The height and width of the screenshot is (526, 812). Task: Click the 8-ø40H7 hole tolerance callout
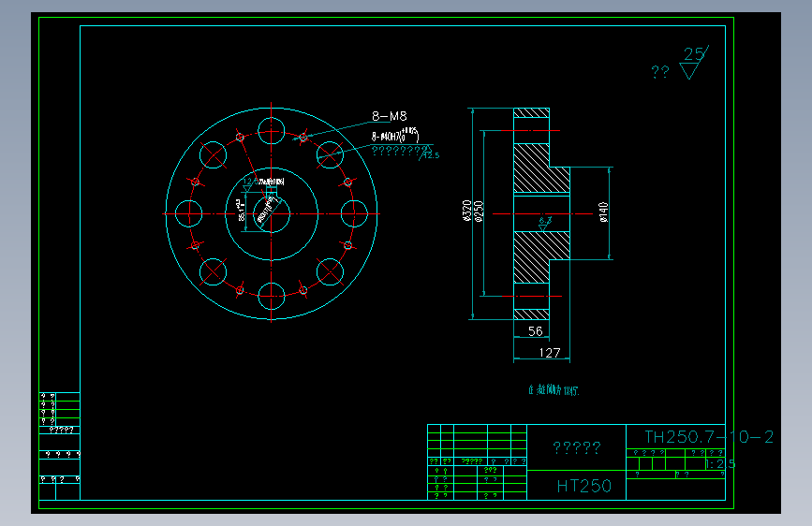tap(395, 135)
